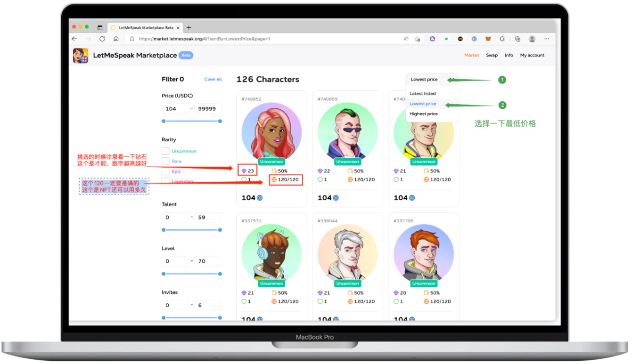Viewport: 632px width, 364px height.
Task: Tick the Epic rarity checkbox
Action: point(165,171)
